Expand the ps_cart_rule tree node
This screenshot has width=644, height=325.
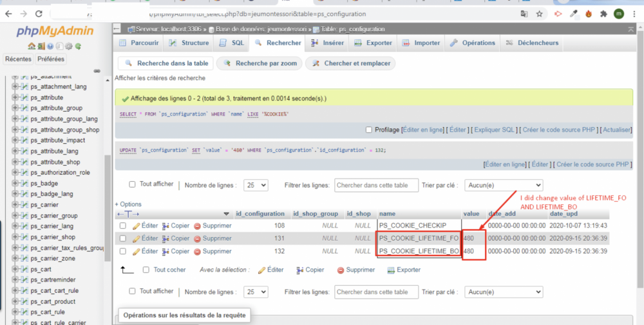click(x=15, y=312)
